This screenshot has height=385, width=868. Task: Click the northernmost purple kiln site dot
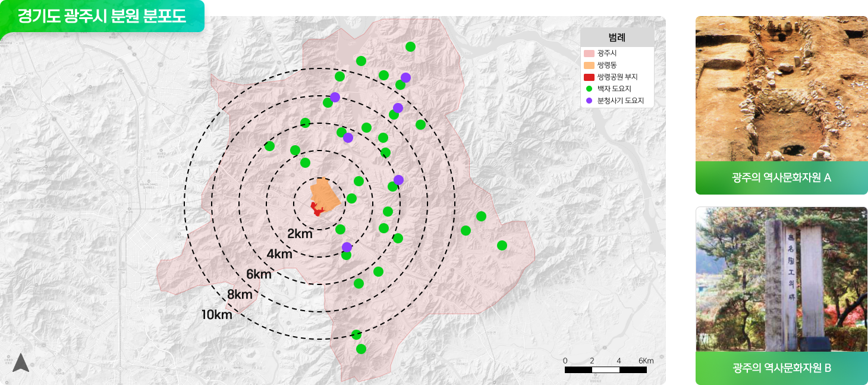coord(405,77)
